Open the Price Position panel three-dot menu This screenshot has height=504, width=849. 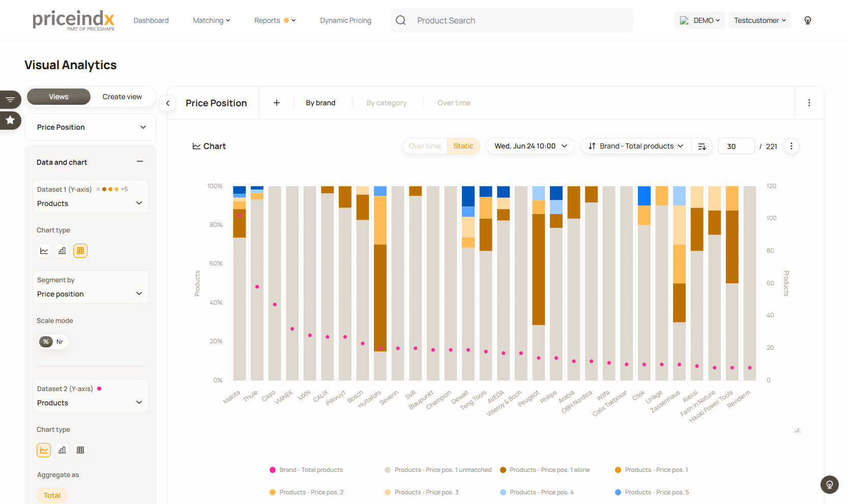click(x=809, y=103)
